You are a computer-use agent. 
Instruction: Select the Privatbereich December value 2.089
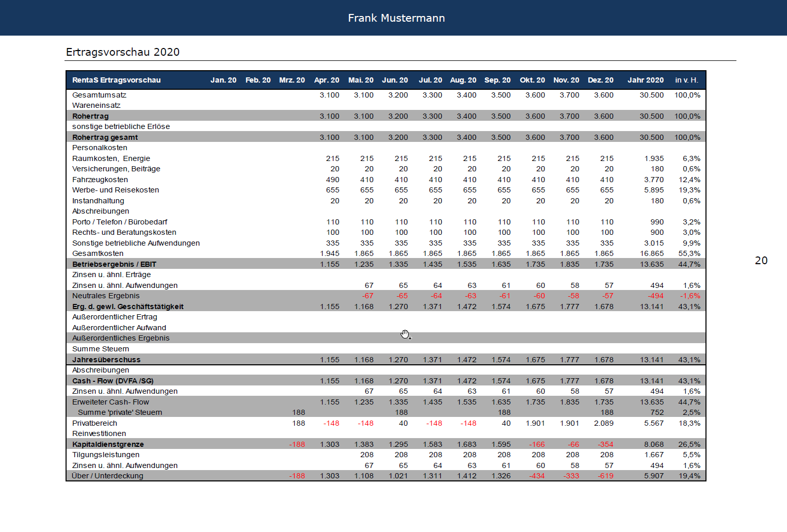click(x=604, y=423)
